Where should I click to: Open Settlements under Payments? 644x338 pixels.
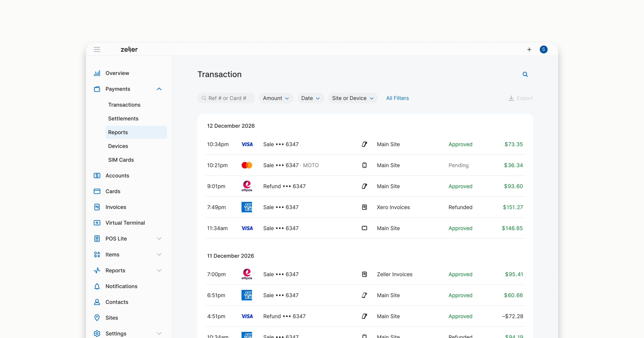(x=123, y=119)
